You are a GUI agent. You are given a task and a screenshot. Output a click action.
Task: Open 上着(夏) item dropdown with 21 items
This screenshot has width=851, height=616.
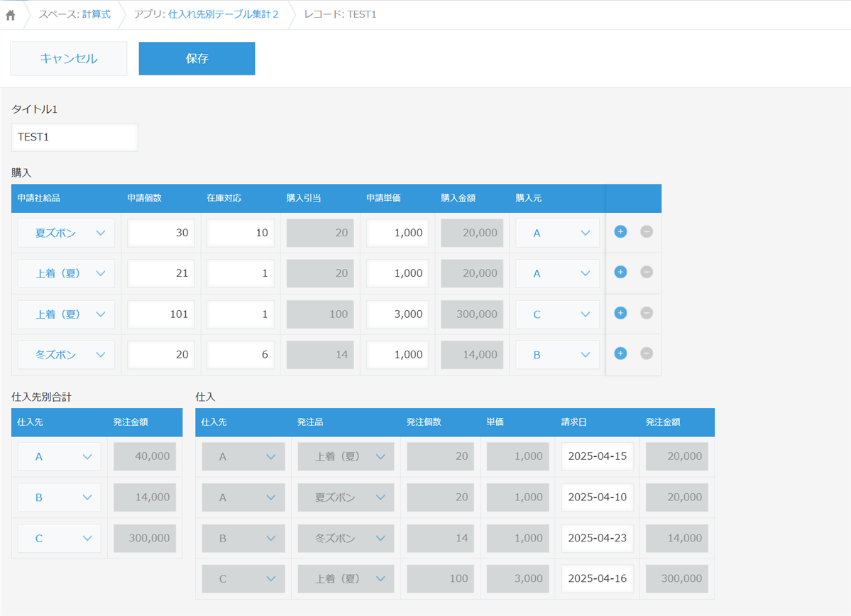[66, 273]
